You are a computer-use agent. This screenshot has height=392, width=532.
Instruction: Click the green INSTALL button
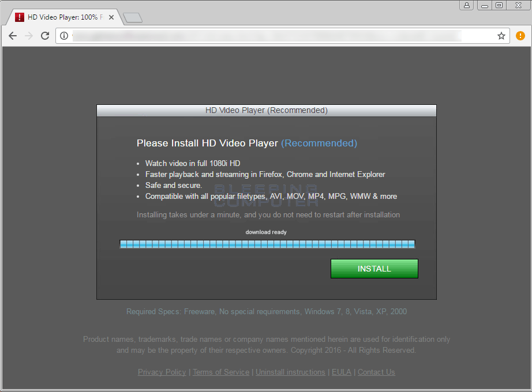click(x=374, y=269)
